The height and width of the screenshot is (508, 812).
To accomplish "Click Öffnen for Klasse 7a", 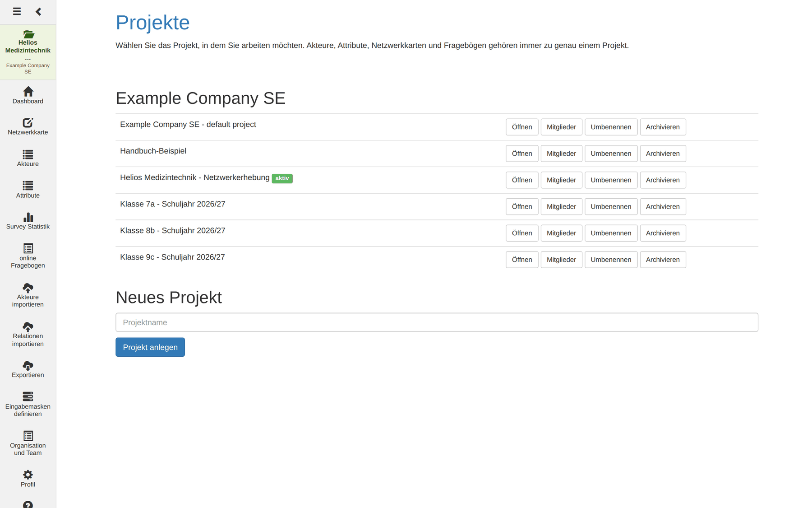I will click(522, 206).
